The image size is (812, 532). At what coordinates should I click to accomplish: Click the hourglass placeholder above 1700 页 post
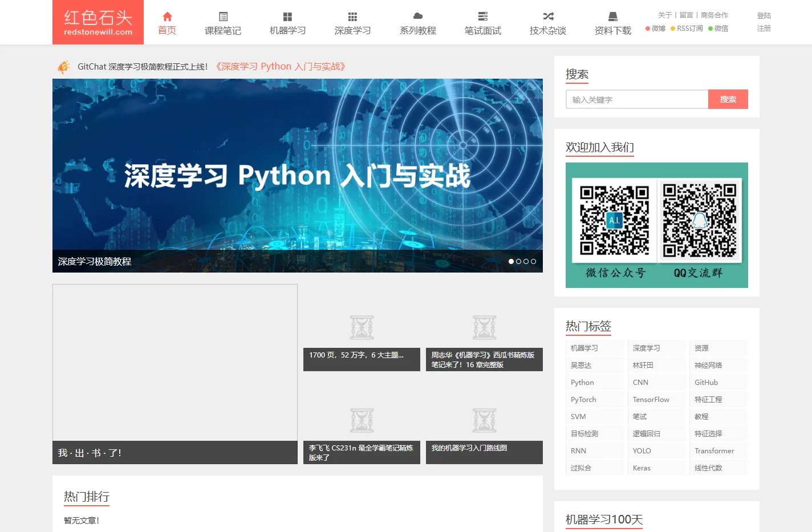pyautogui.click(x=362, y=327)
